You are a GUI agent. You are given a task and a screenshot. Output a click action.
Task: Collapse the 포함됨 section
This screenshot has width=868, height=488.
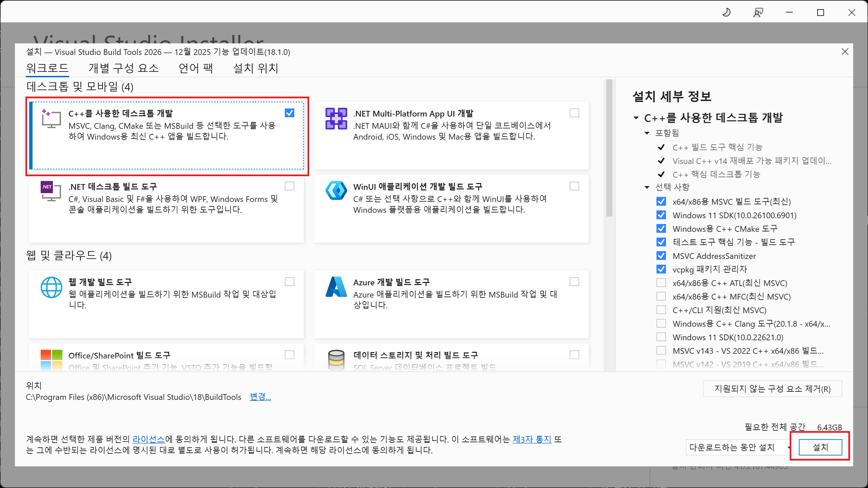647,133
